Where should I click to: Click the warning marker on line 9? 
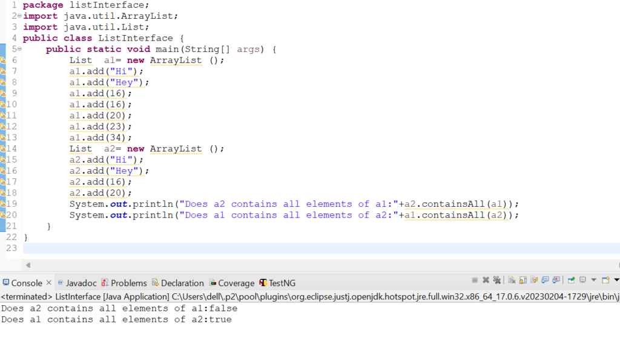point(3,94)
